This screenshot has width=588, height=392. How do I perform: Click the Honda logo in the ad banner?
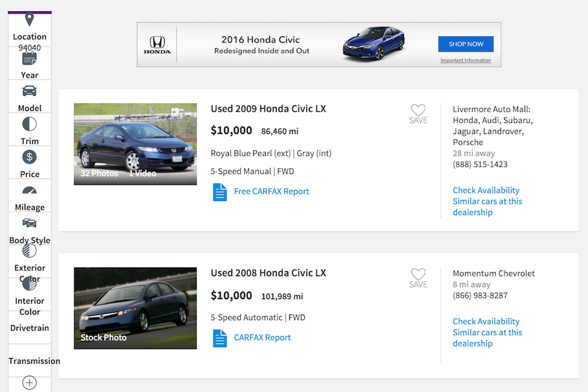click(x=157, y=45)
